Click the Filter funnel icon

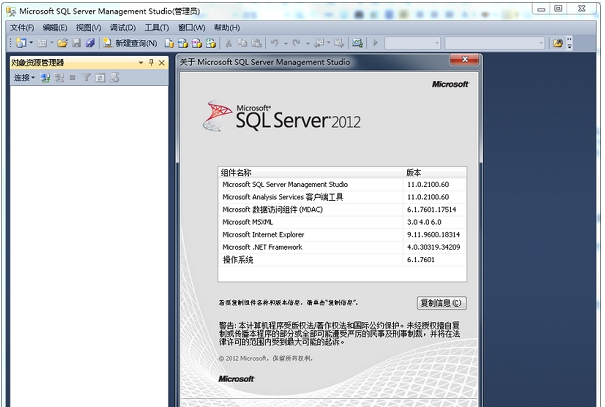point(86,78)
